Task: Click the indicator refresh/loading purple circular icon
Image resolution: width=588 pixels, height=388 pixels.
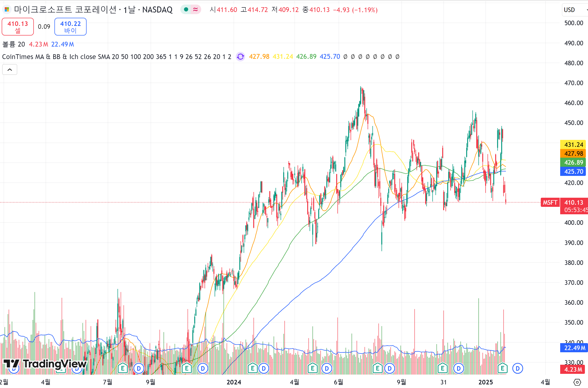Action: tap(240, 57)
